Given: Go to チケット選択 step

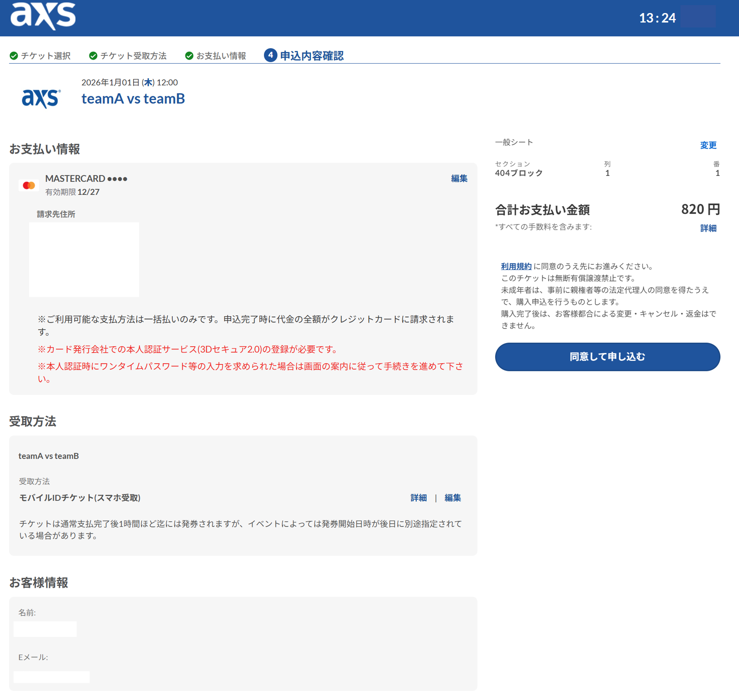Looking at the screenshot, I should coord(46,56).
